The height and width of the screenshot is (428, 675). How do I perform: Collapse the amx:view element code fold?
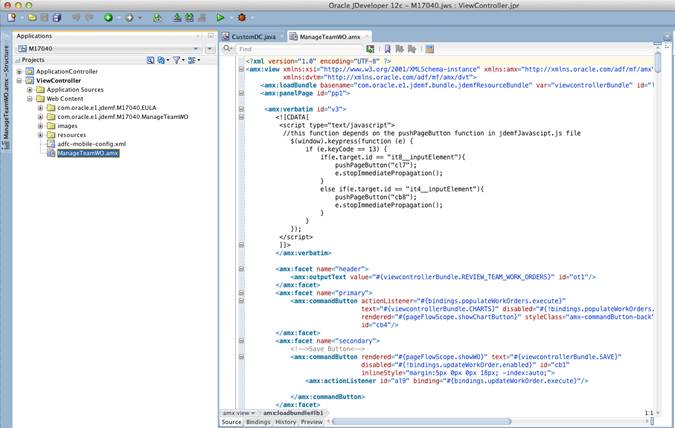(242, 69)
